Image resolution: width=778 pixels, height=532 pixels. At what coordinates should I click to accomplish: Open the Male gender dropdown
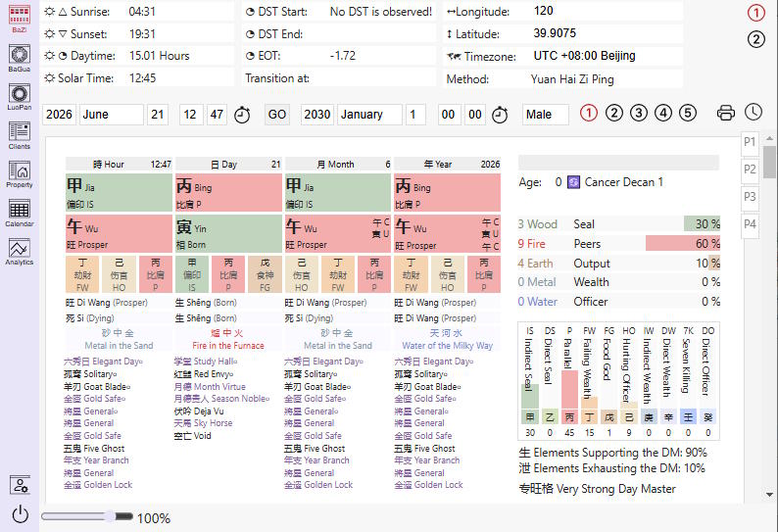click(x=546, y=115)
